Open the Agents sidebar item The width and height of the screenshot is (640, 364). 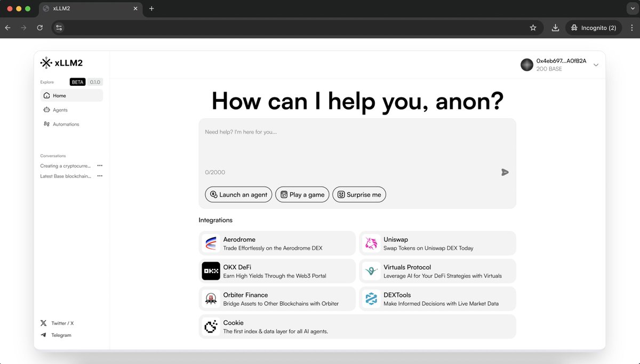(x=71, y=110)
